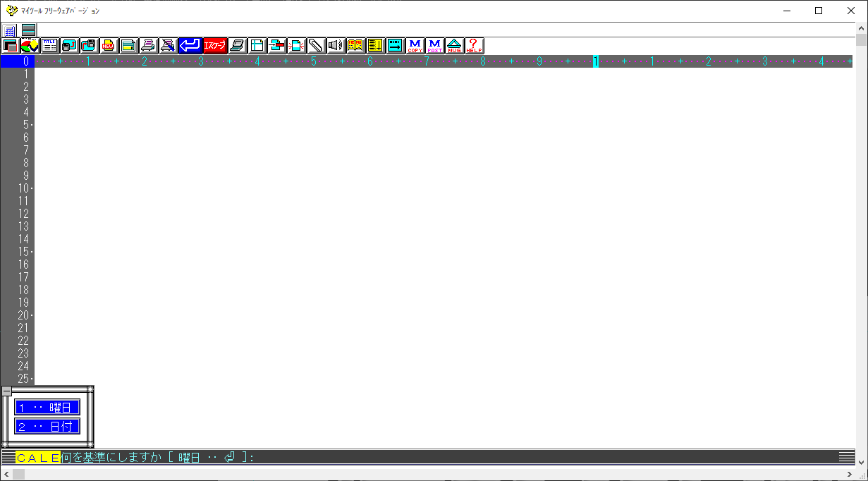Image resolution: width=868 pixels, height=481 pixels.
Task: Click the vertical scrollbar down arrow
Action: 862,462
